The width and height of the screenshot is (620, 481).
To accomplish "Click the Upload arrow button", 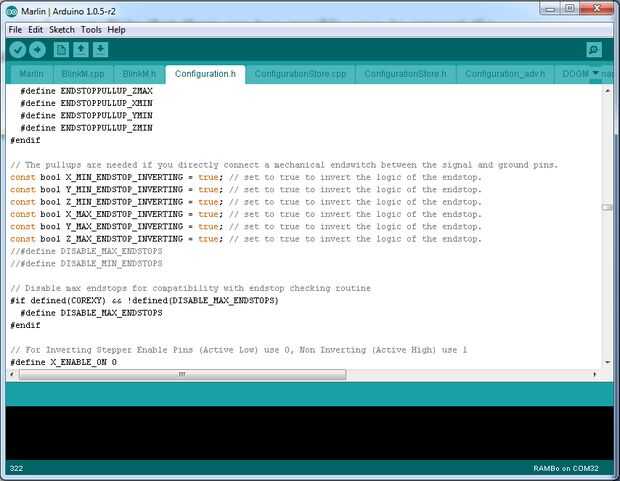I will tap(37, 50).
